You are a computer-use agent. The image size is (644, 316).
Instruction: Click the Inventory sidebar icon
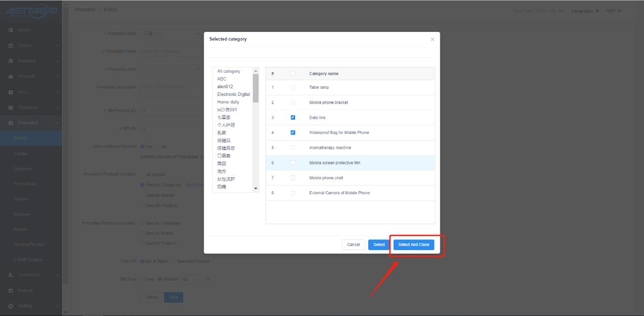click(11, 61)
